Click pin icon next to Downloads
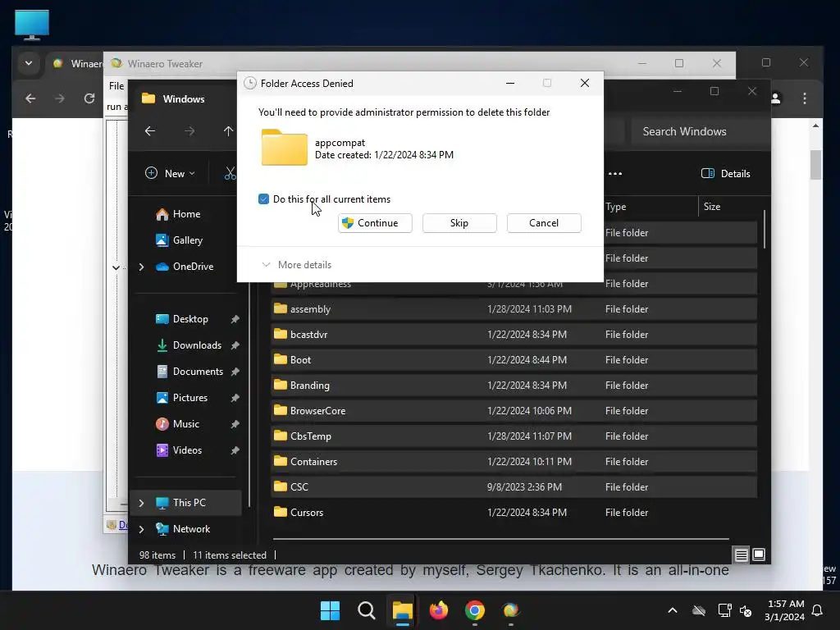840x630 pixels. coord(235,345)
